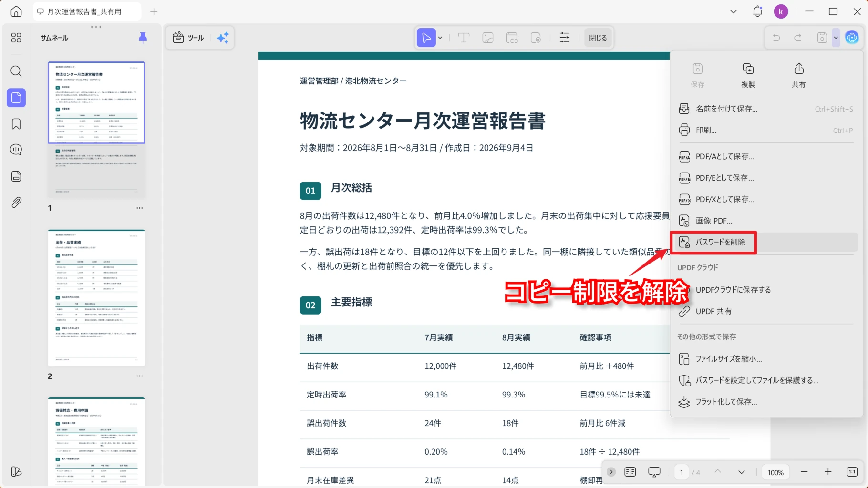Choose 画像 PDF option
The image size is (868, 488).
click(766, 221)
